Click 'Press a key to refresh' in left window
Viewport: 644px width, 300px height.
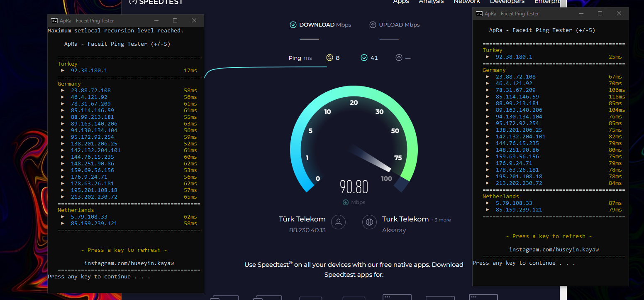(x=124, y=250)
